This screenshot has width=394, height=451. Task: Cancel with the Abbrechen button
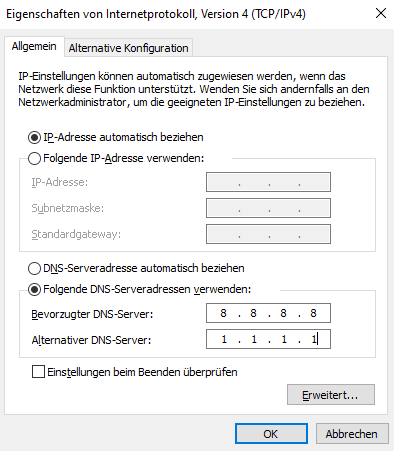tap(352, 434)
